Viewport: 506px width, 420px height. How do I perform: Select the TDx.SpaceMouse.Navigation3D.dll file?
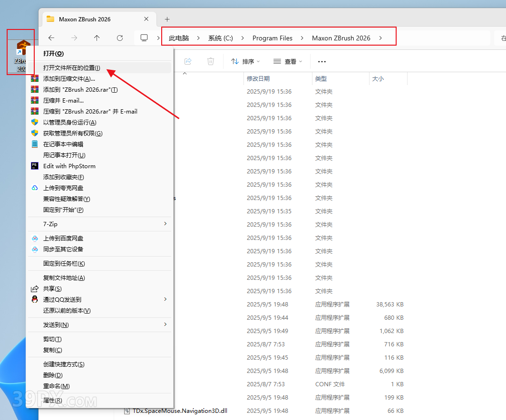[x=180, y=410]
